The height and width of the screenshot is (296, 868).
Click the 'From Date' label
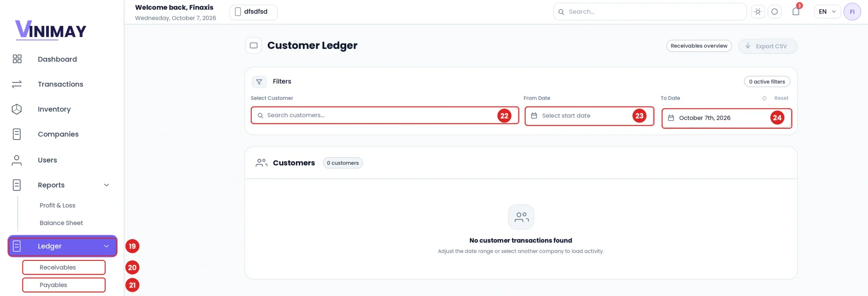click(x=537, y=98)
